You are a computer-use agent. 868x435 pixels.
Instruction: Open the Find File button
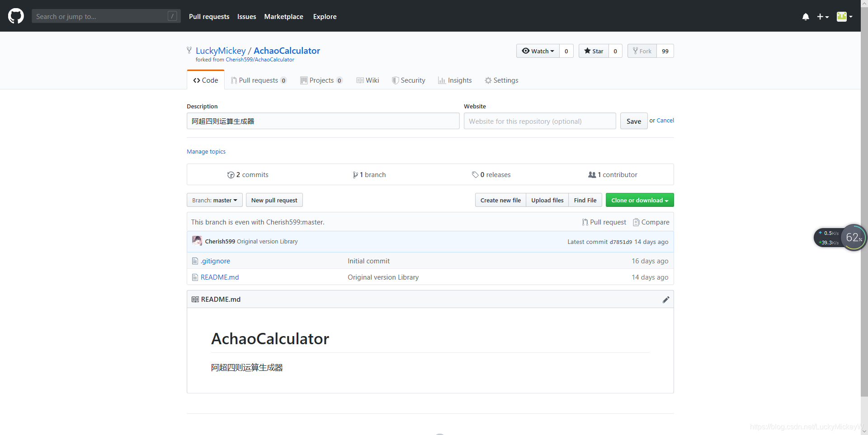tap(585, 200)
